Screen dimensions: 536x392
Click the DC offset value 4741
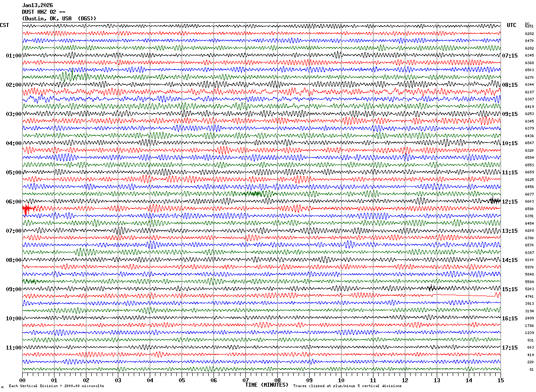pyautogui.click(x=529, y=296)
